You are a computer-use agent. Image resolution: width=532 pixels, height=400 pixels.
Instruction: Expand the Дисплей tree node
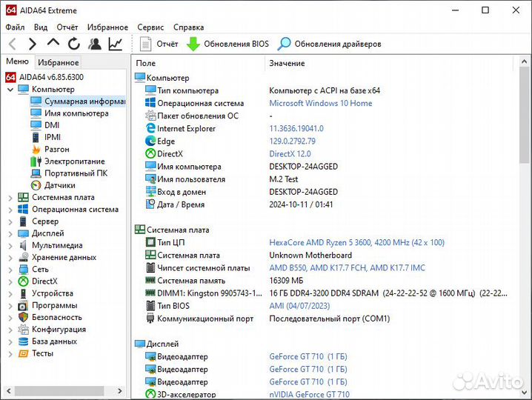point(10,234)
